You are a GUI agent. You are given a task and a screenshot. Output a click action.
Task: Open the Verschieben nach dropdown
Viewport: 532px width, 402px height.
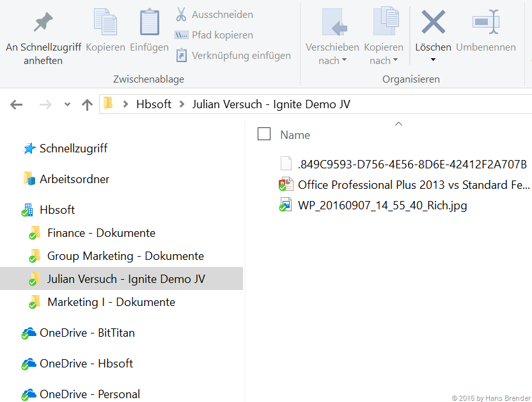(x=332, y=60)
